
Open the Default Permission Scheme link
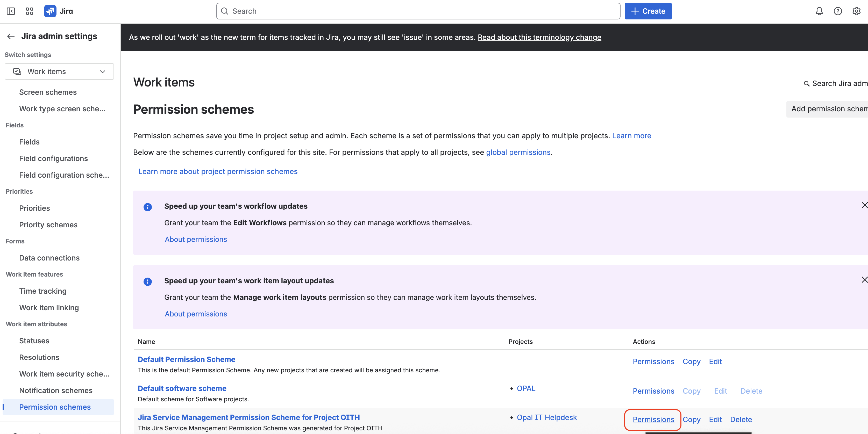186,359
